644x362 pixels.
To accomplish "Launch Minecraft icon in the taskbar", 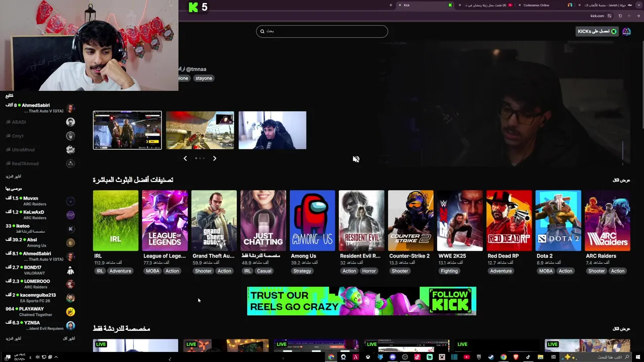I will pyautogui.click(x=442, y=357).
